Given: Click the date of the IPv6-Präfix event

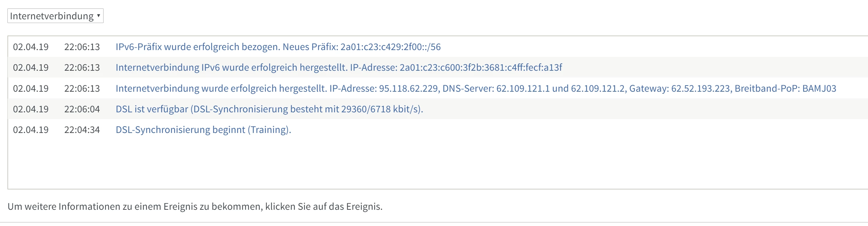Looking at the screenshot, I should pos(31,47).
